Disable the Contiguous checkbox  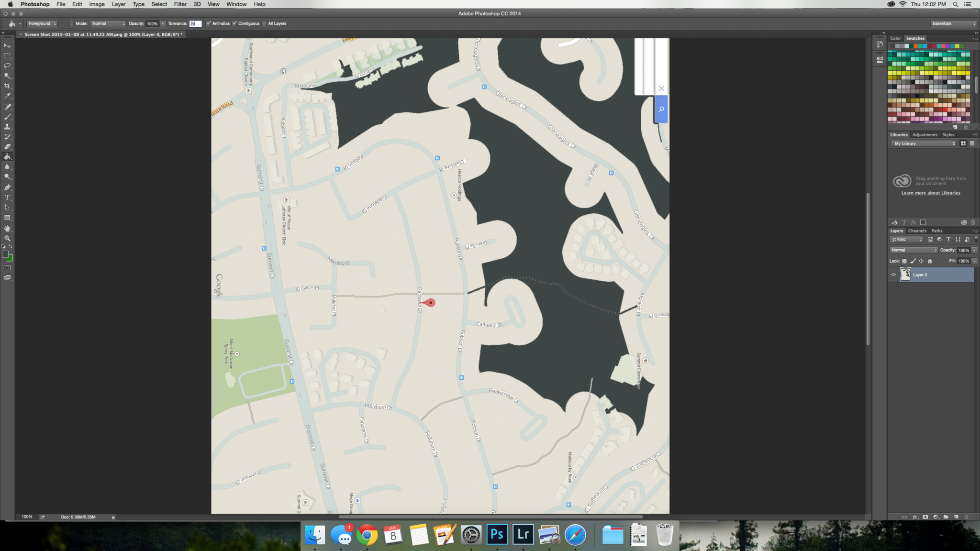point(235,23)
